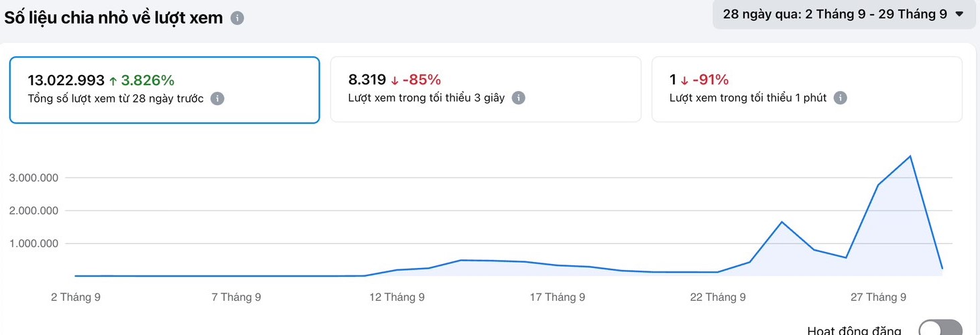Click the "3.000.000" y-axis label

click(34, 178)
